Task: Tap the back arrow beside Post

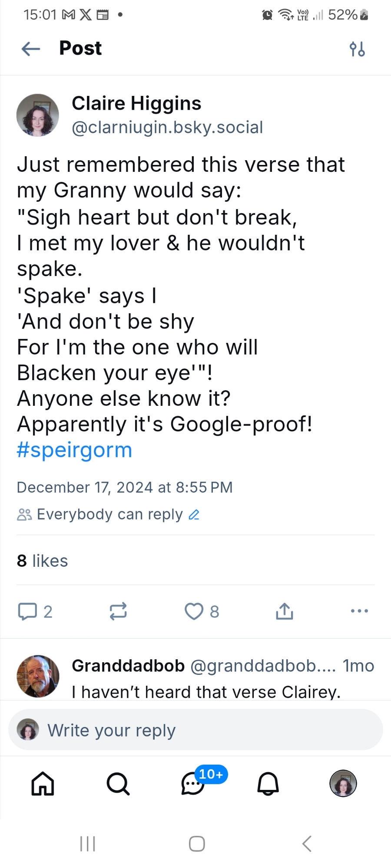Action: pos(31,49)
